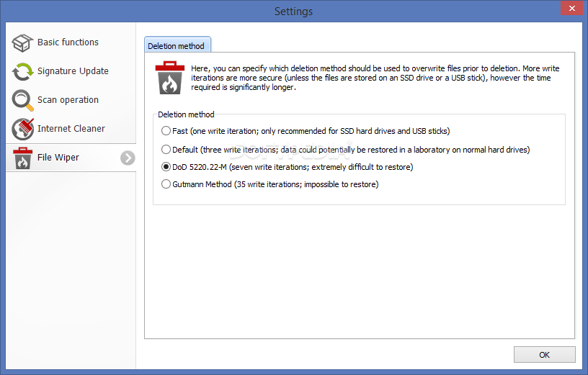The height and width of the screenshot is (375, 588).
Task: Click the Basic functions box icon
Action: click(x=22, y=42)
